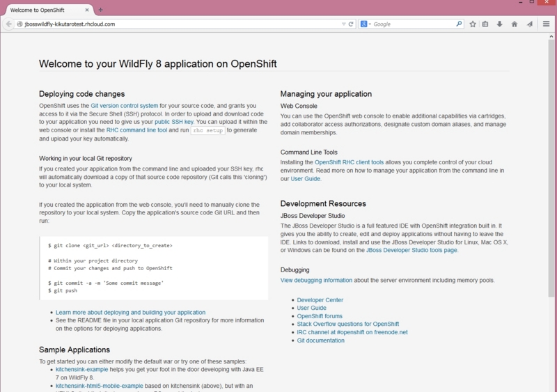Screen dimensions: 557x392
Task: Click the git clone command line
Action: (x=110, y=246)
